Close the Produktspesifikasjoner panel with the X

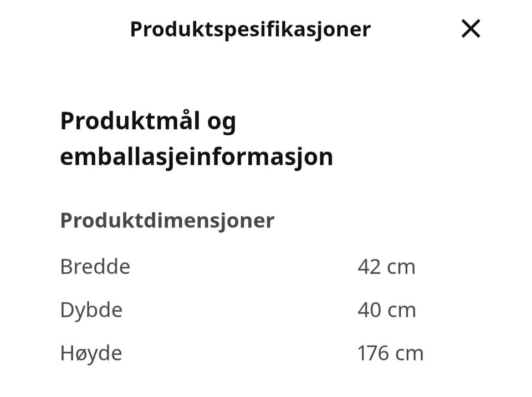[471, 28]
